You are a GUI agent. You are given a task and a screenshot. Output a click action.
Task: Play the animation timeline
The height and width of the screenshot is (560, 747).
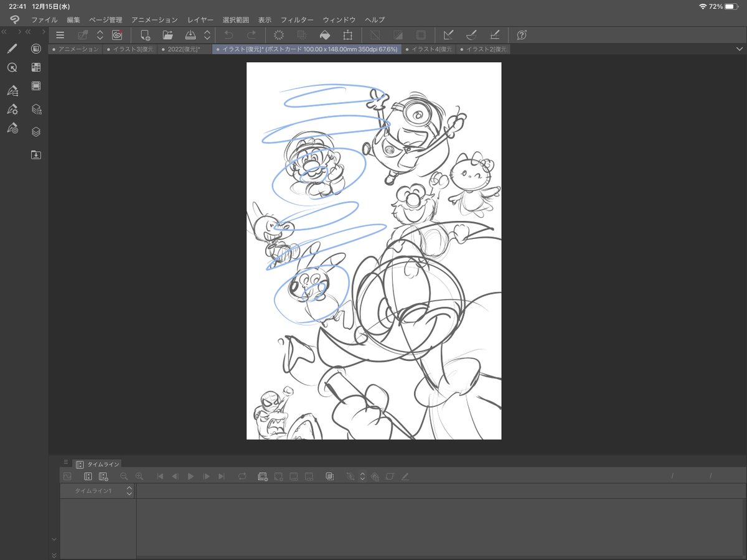(190, 476)
